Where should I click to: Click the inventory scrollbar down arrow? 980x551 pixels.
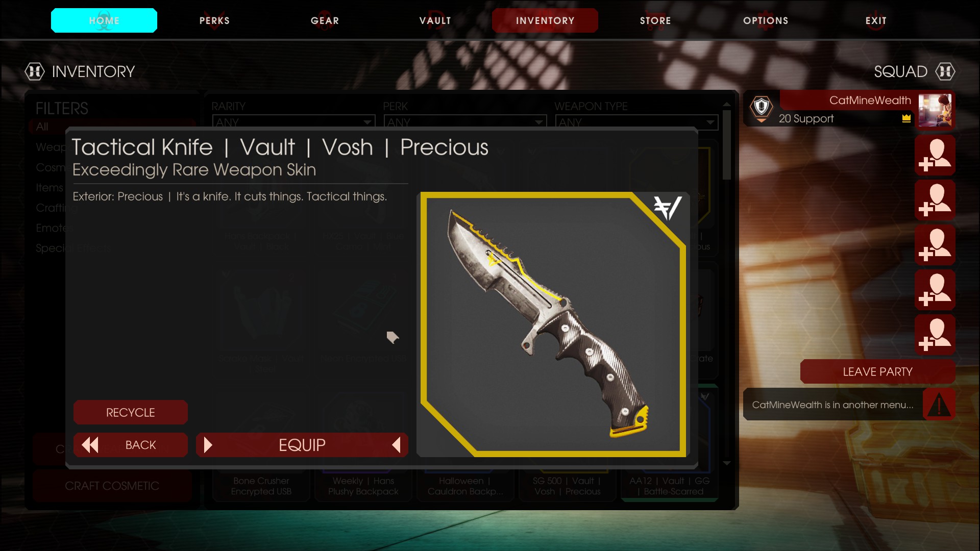(727, 463)
